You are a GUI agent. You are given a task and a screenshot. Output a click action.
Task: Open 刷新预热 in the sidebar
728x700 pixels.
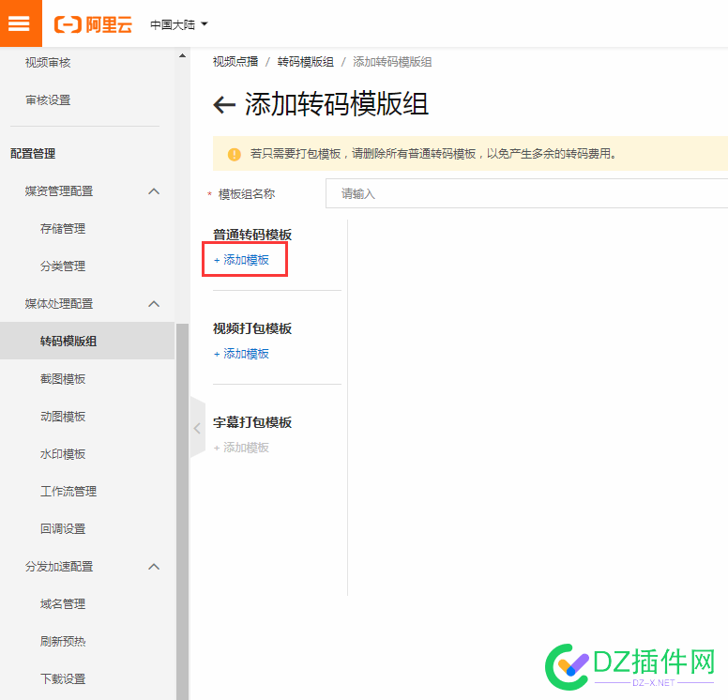click(63, 642)
